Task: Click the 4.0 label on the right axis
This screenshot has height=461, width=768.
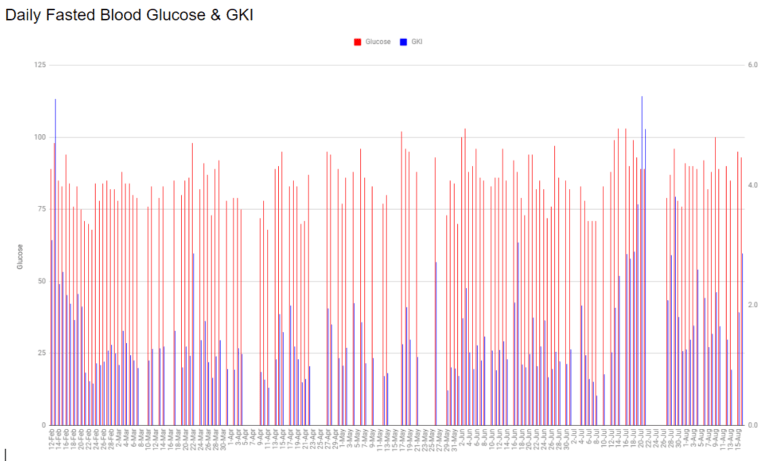Action: pyautogui.click(x=753, y=185)
